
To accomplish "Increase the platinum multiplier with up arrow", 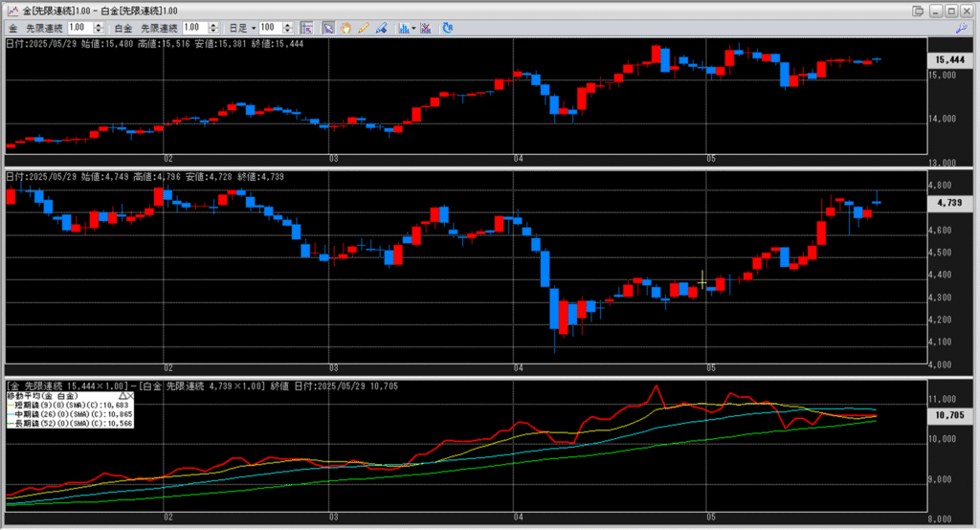I will (213, 25).
